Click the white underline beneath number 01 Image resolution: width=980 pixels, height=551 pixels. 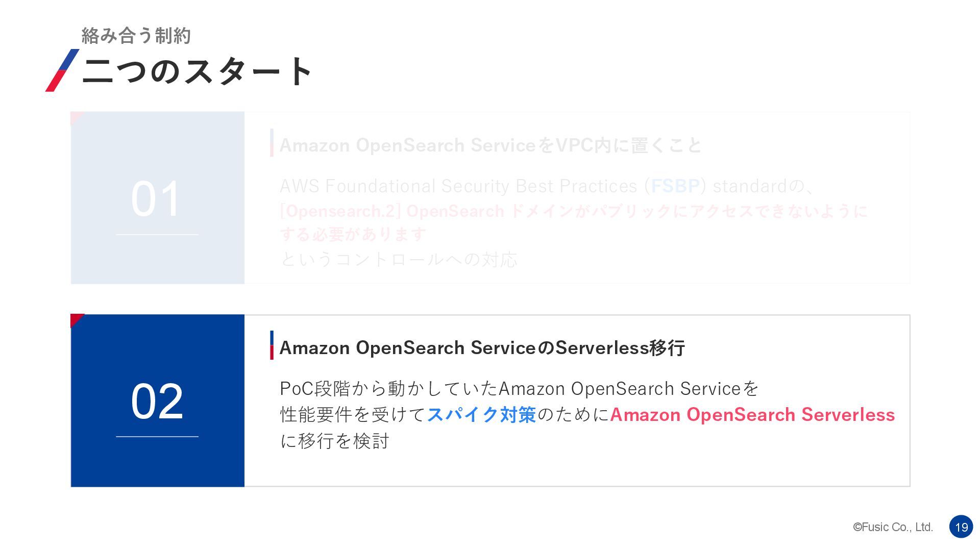coord(157,235)
